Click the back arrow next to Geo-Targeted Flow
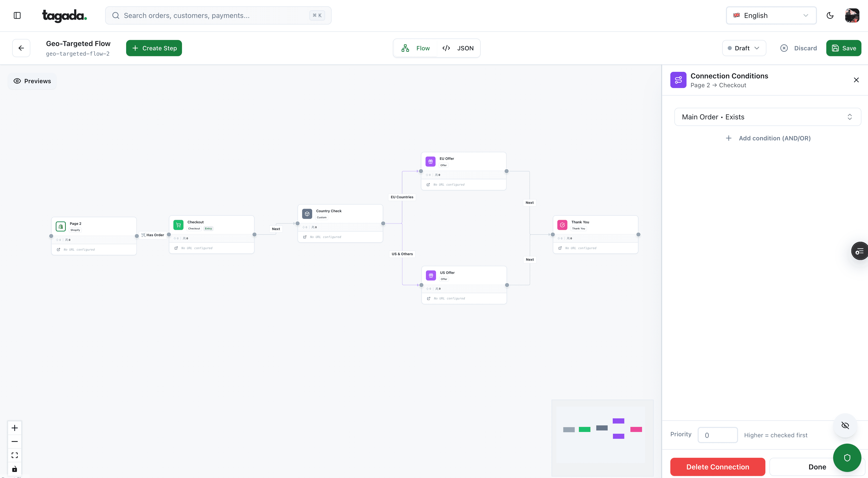 point(21,48)
